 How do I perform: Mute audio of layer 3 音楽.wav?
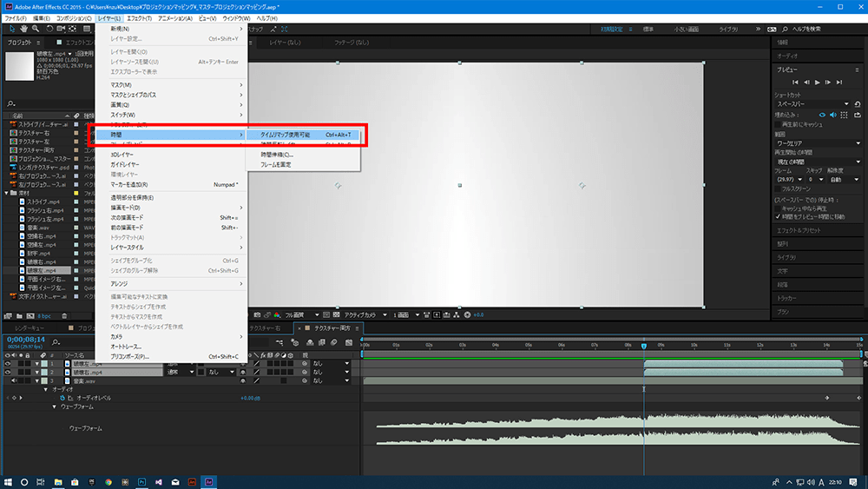click(x=14, y=381)
